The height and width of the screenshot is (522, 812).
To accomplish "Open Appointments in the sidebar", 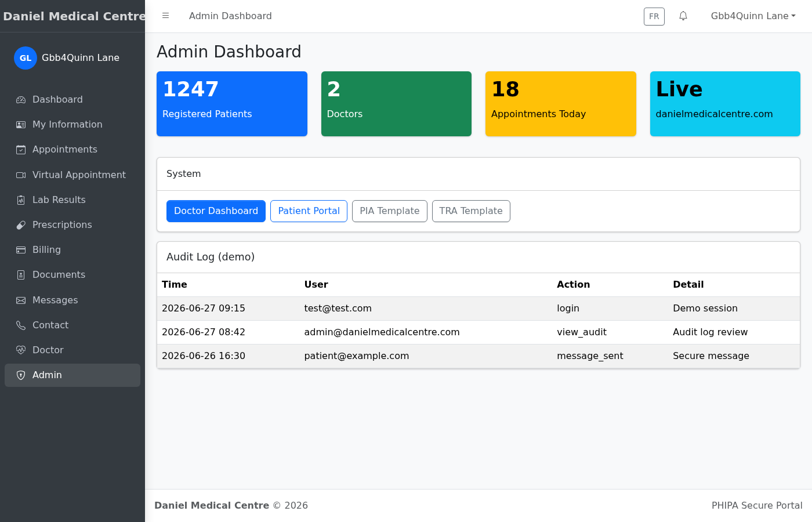I will pyautogui.click(x=72, y=150).
